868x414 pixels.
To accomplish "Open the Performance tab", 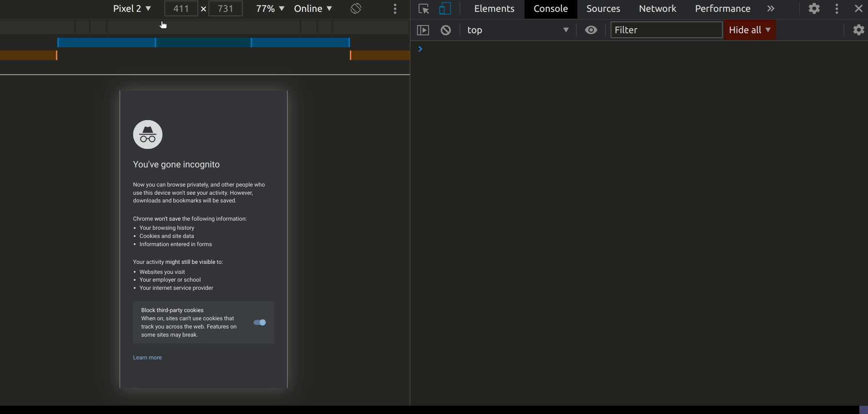I will pos(722,9).
